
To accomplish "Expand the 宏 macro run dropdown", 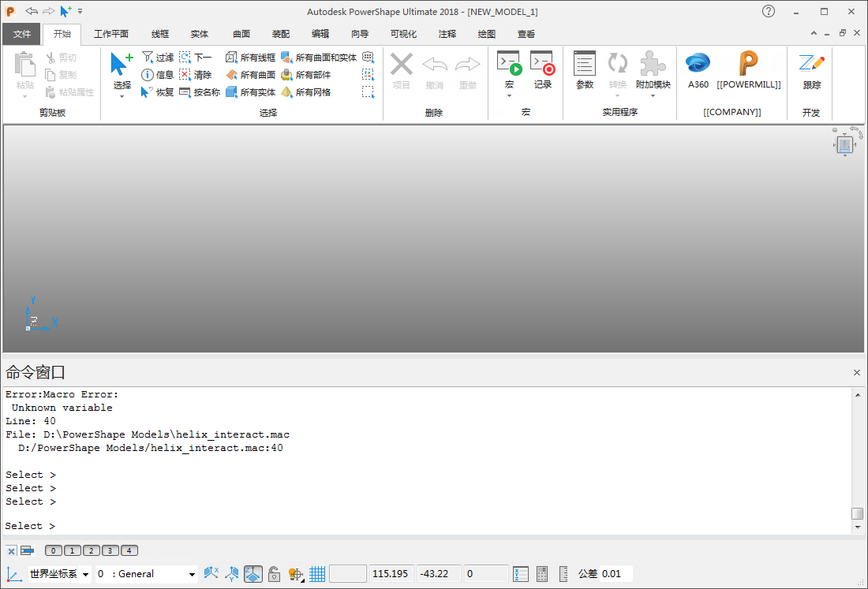I will [x=509, y=95].
